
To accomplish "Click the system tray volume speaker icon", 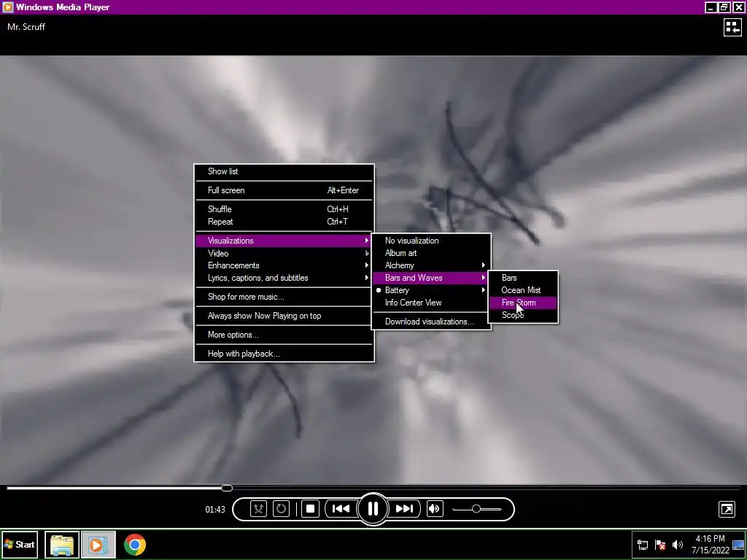I will pos(677,545).
